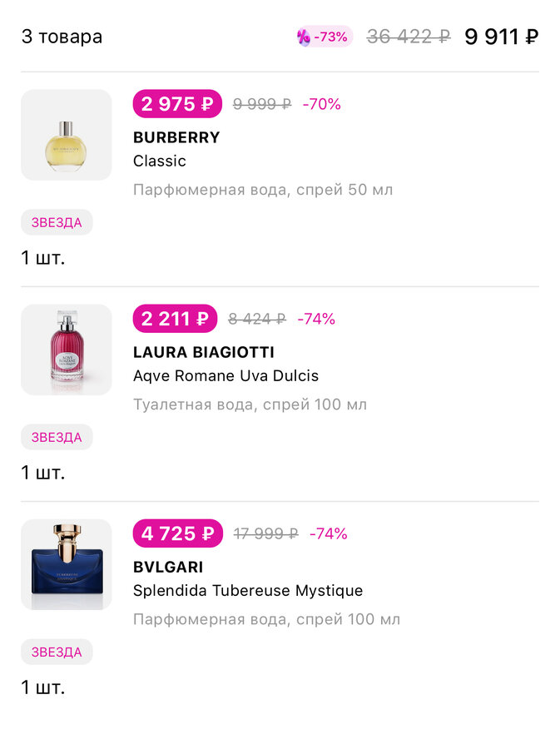The height and width of the screenshot is (749, 560).
Task: Open the Laura Biagiotti red bottle thumbnail
Action: point(67,350)
